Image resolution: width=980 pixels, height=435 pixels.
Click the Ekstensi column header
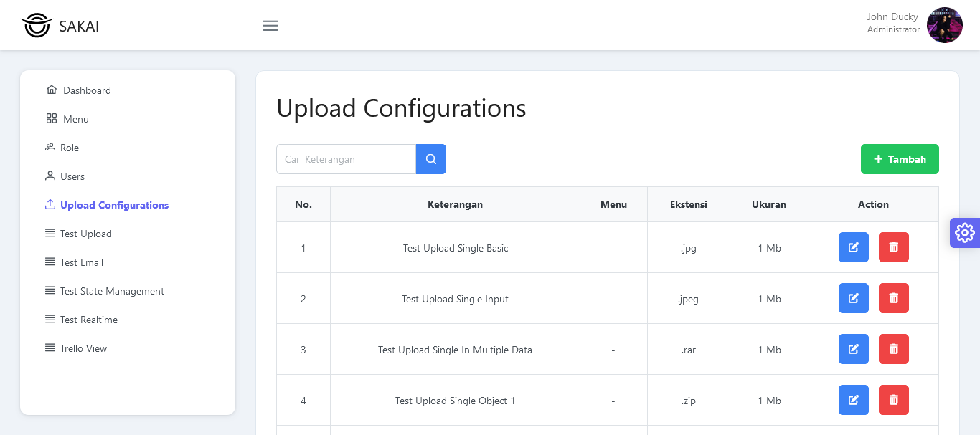[689, 204]
